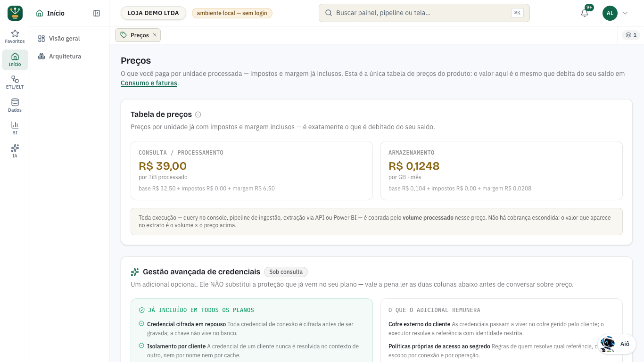Viewport: 644px width, 362px height.
Task: Click the ARMAZENAMENTO label
Action: coord(412,153)
